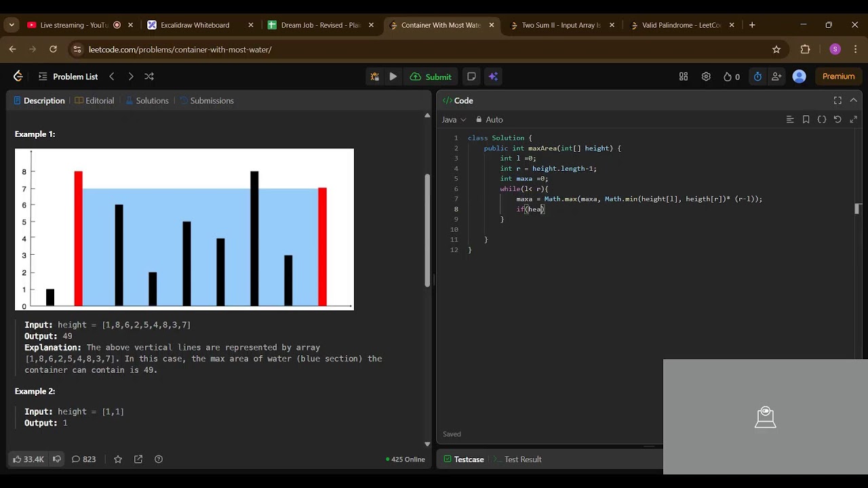Viewport: 868px width, 488px height.
Task: Click the streak flame counter
Action: pos(731,77)
